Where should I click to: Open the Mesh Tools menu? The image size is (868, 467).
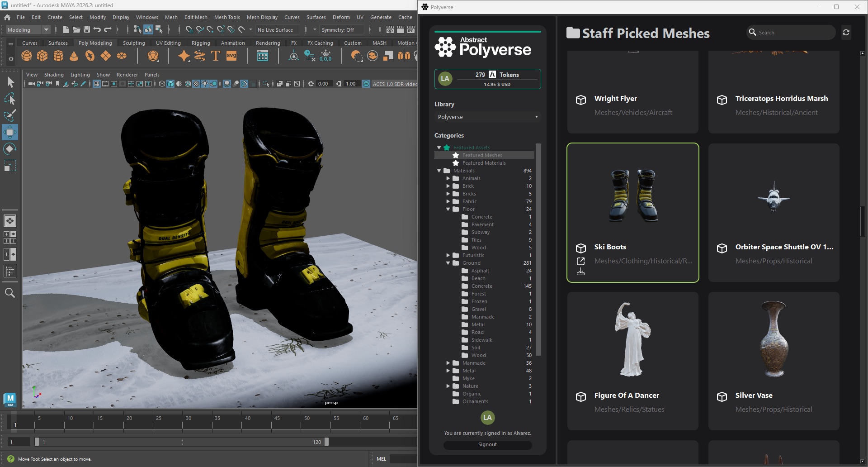227,17
